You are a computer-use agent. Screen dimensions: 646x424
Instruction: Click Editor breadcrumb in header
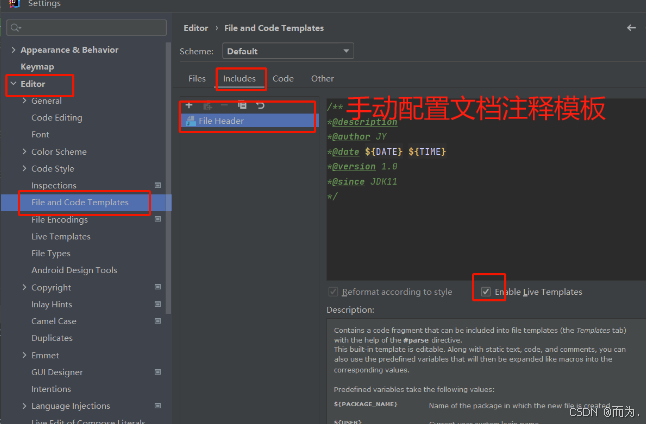click(196, 28)
